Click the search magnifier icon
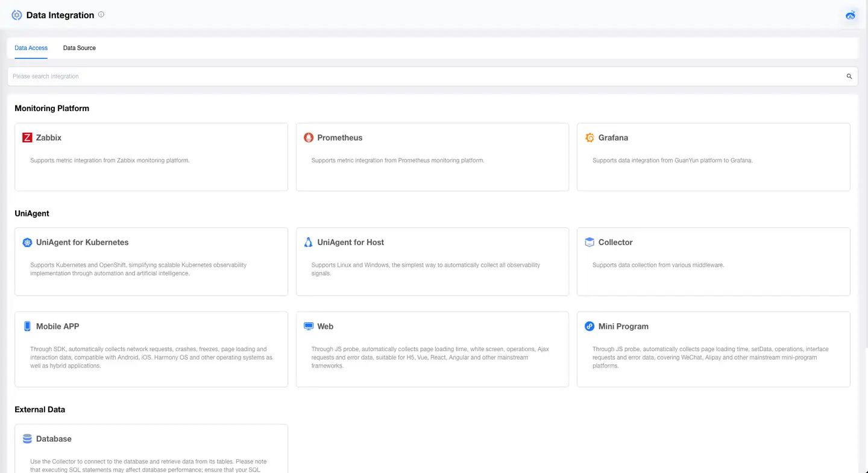868x473 pixels. tap(849, 77)
